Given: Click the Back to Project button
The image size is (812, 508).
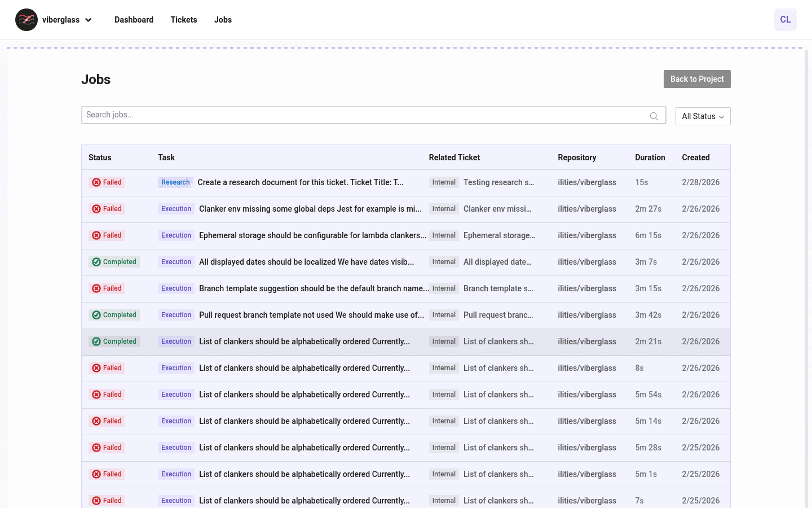Looking at the screenshot, I should click(697, 79).
